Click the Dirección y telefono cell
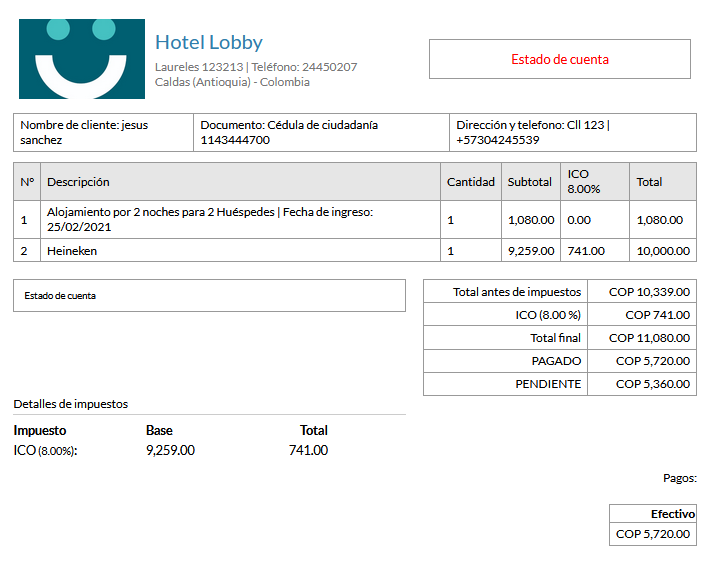The image size is (712, 570). [573, 133]
